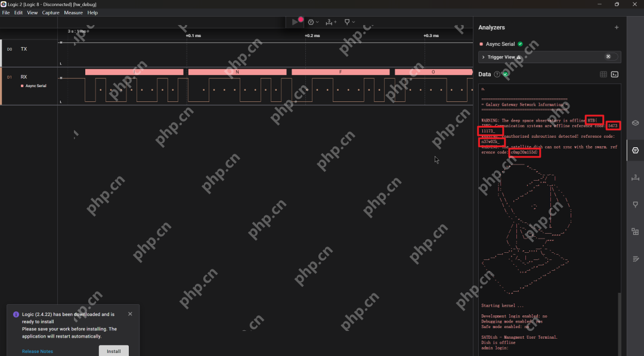Open the Device Settings sidebar panel
644x356 pixels.
[x=636, y=123]
